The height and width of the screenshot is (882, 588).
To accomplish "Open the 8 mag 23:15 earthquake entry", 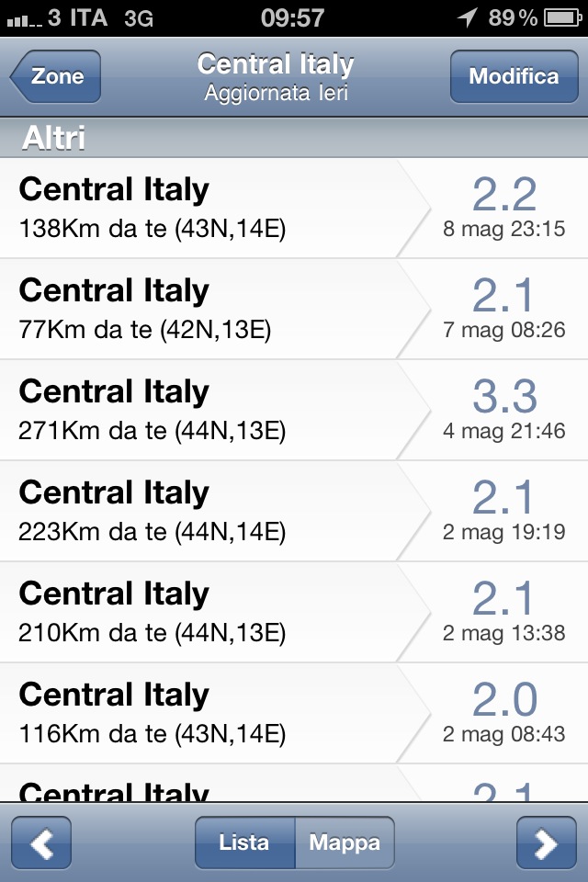I will click(x=294, y=209).
